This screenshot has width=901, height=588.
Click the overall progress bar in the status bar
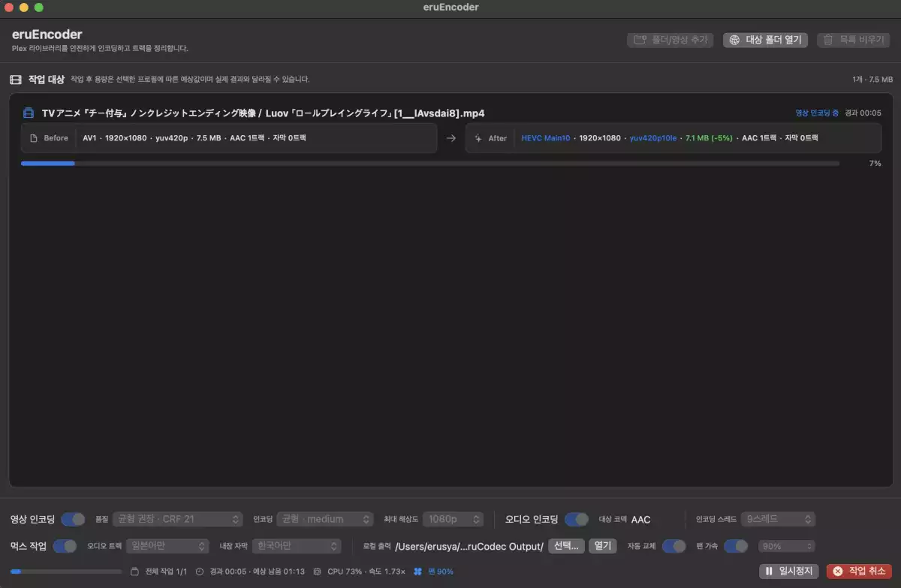point(66,571)
